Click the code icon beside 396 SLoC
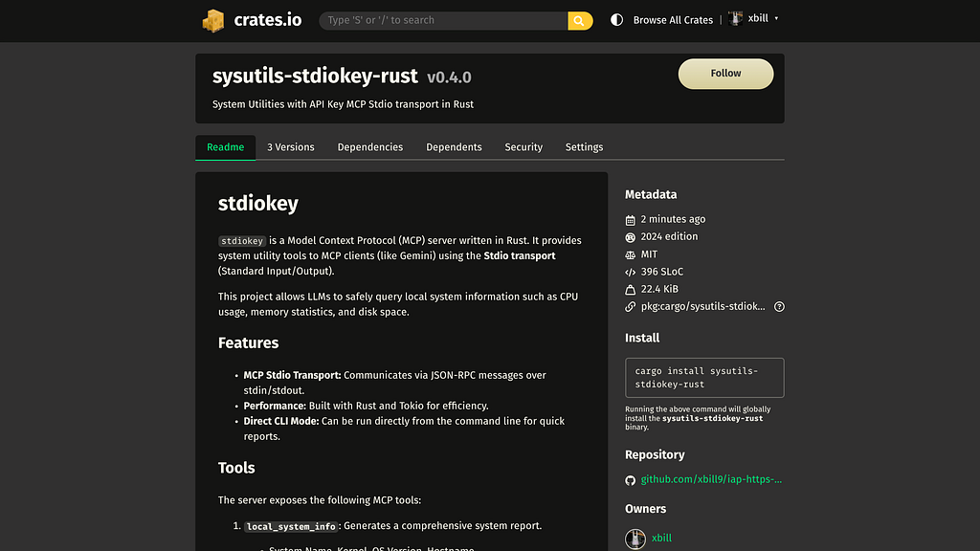The image size is (980, 551). pyautogui.click(x=630, y=273)
